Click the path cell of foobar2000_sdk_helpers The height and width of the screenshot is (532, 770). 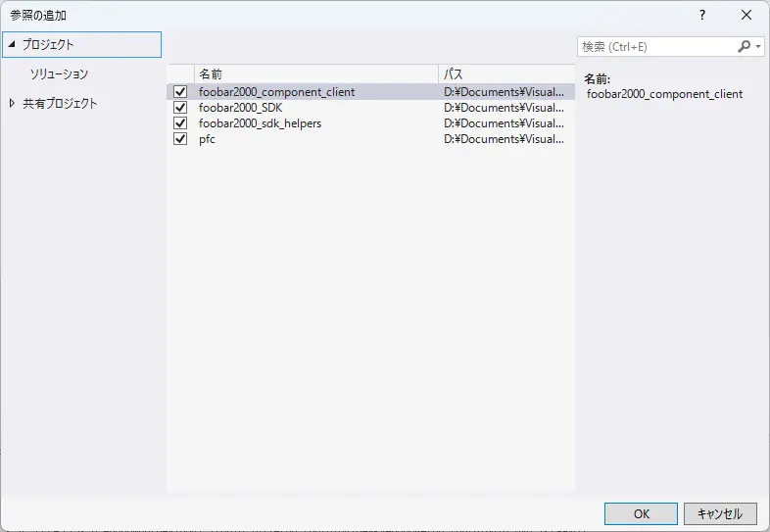pyautogui.click(x=505, y=123)
